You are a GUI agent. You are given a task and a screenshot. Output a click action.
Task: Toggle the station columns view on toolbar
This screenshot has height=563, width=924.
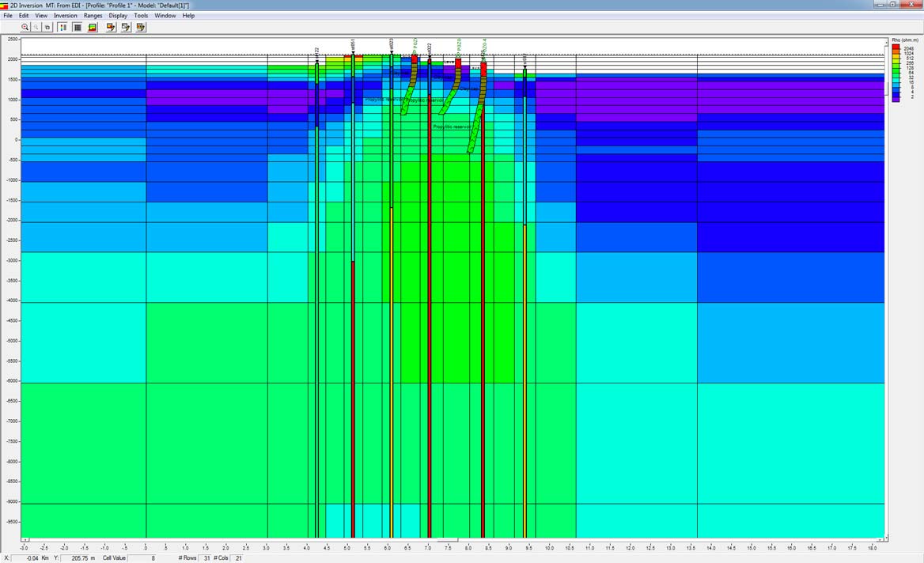(62, 26)
